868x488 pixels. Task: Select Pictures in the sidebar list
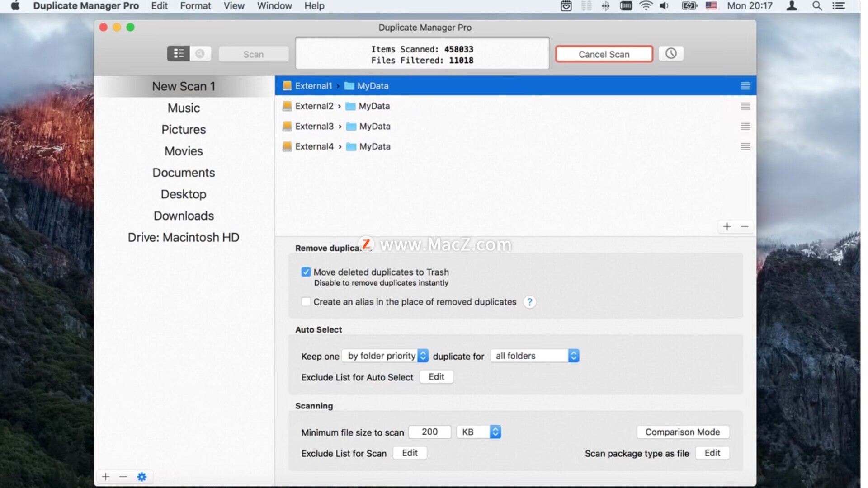184,130
